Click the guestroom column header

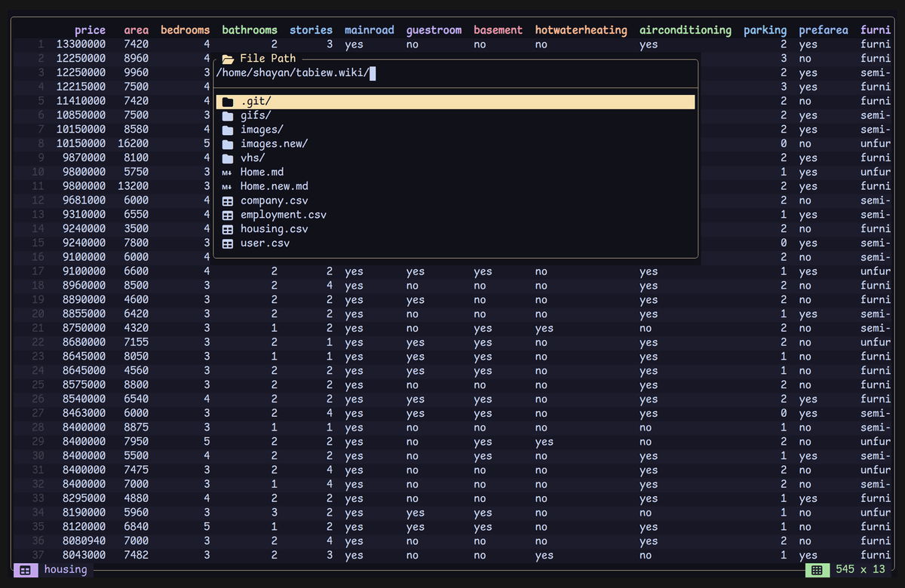434,30
